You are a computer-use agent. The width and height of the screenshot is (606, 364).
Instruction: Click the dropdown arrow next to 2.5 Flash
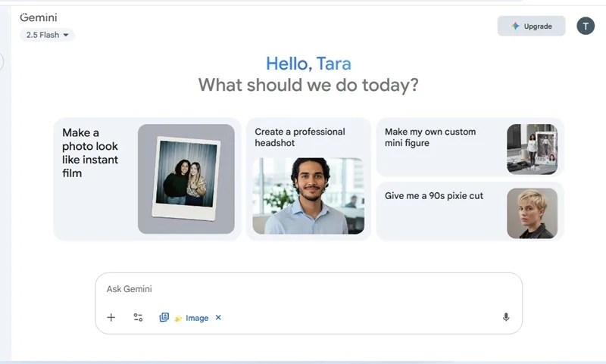click(66, 35)
